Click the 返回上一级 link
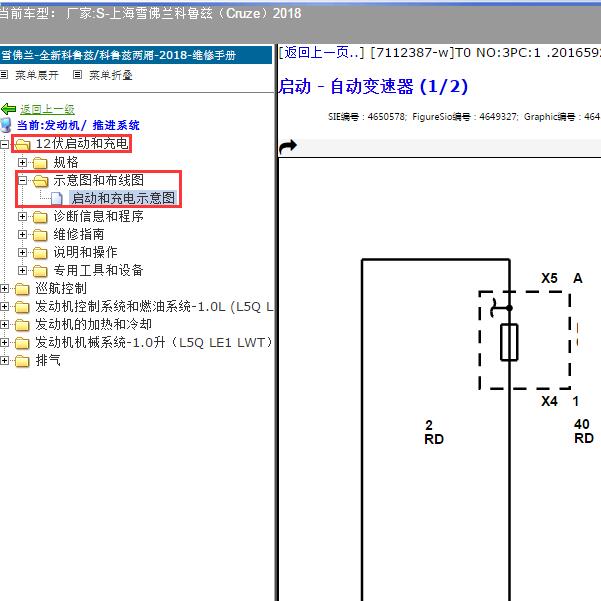 click(x=47, y=109)
